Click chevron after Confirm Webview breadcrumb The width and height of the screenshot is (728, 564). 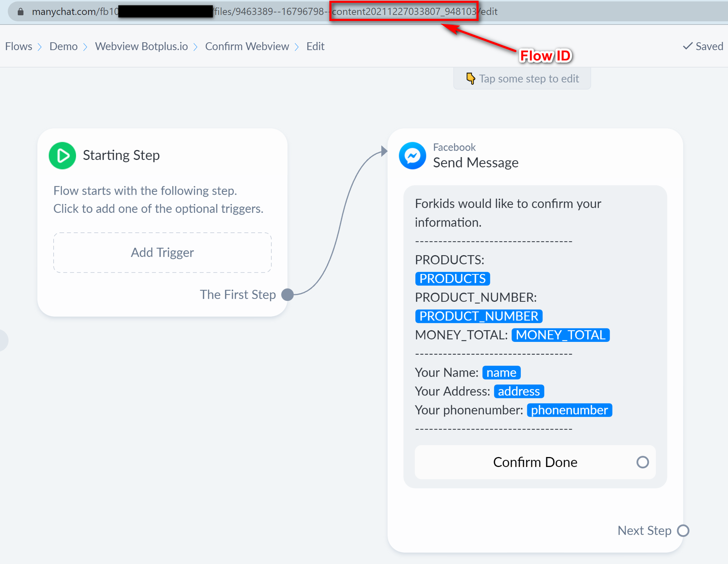coord(297,47)
